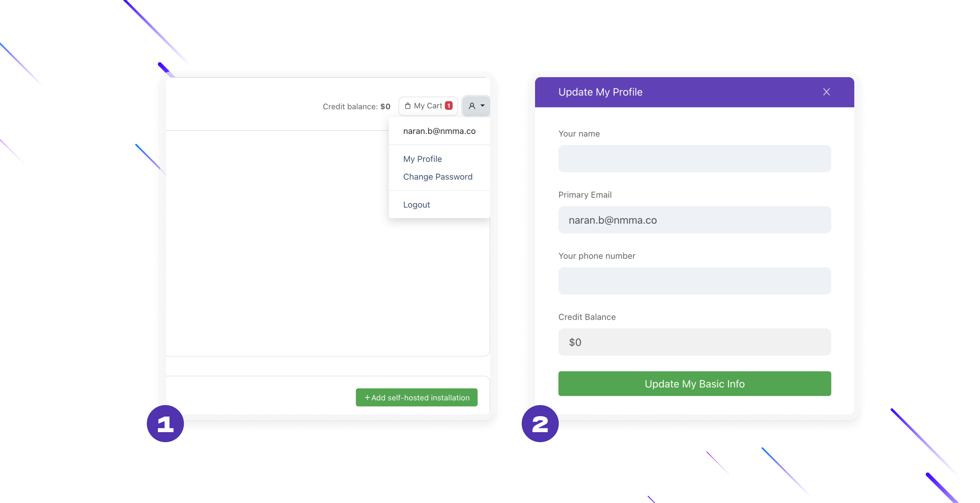Click the Credit Balance label

pos(587,317)
